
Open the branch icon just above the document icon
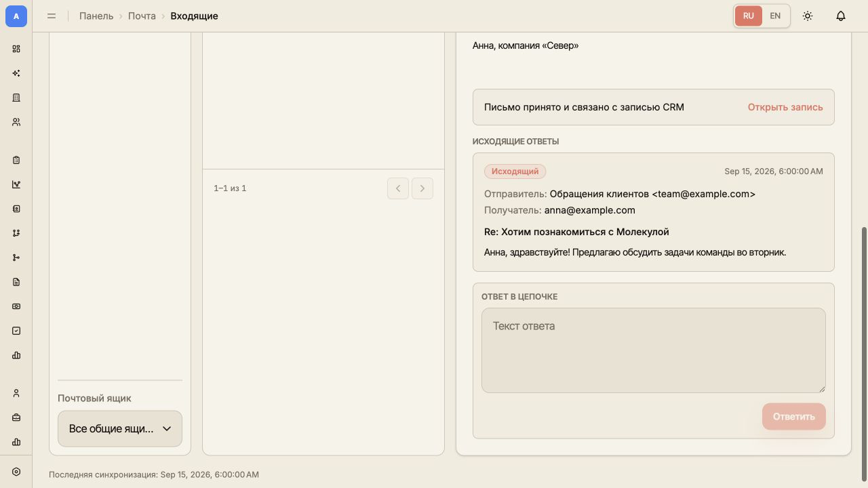[x=16, y=258]
